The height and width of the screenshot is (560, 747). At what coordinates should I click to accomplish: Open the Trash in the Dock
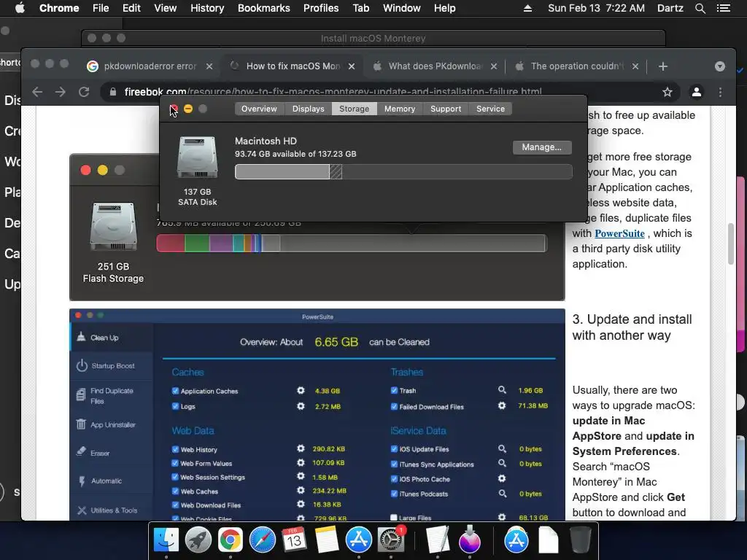580,540
